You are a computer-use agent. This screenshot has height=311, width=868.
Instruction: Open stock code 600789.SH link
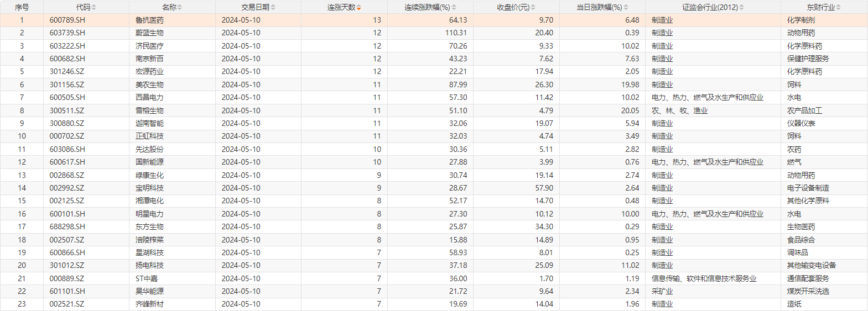[67, 20]
